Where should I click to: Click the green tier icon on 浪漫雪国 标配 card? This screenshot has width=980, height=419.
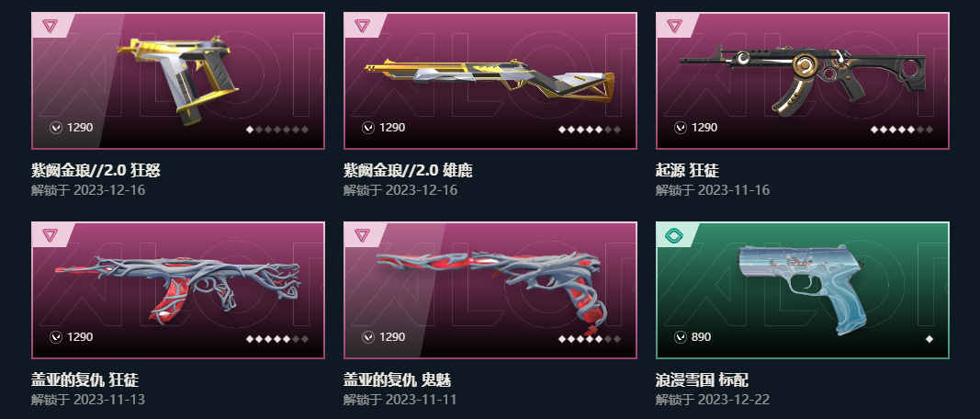(x=674, y=235)
